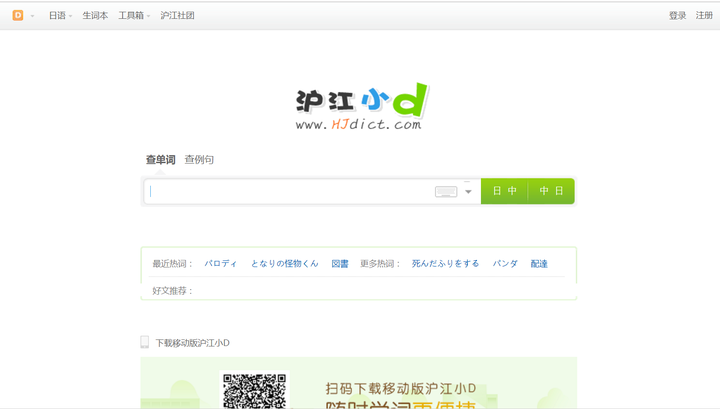Expand the 工具箱 dropdown menu
720x409 pixels.
(134, 16)
